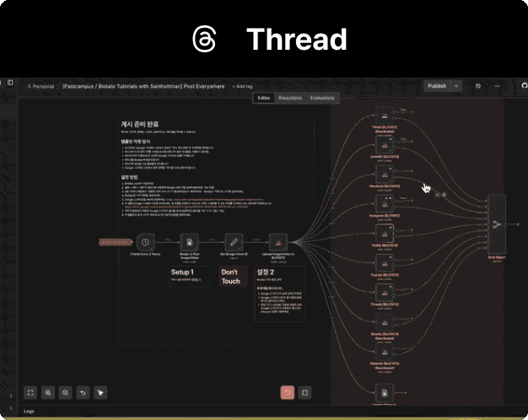Select the Pinterest [BLOTATO] deactivated node
Viewport: 528px width, 420px height.
pyautogui.click(x=385, y=353)
